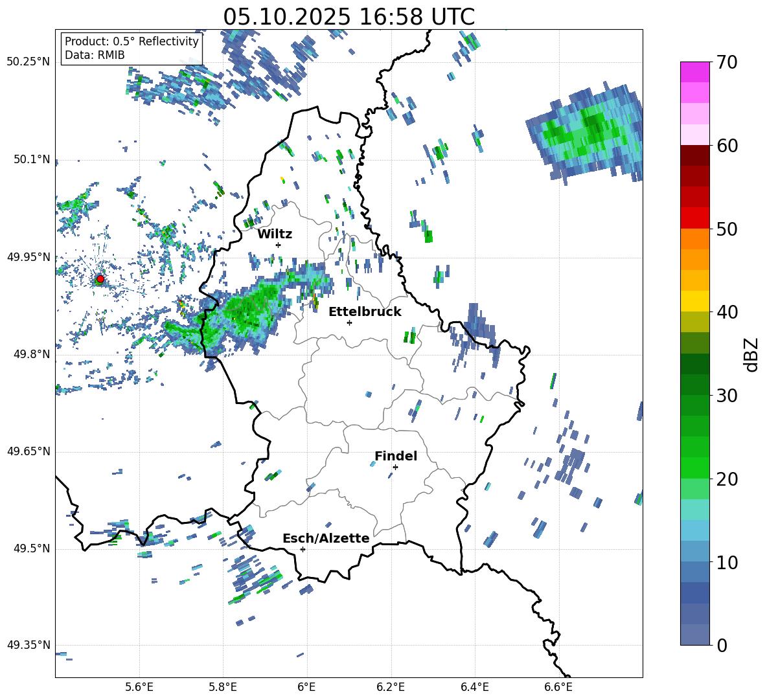The image size is (767, 700).
Task: Click the dBZ colorbar axis label
Action: tap(751, 354)
